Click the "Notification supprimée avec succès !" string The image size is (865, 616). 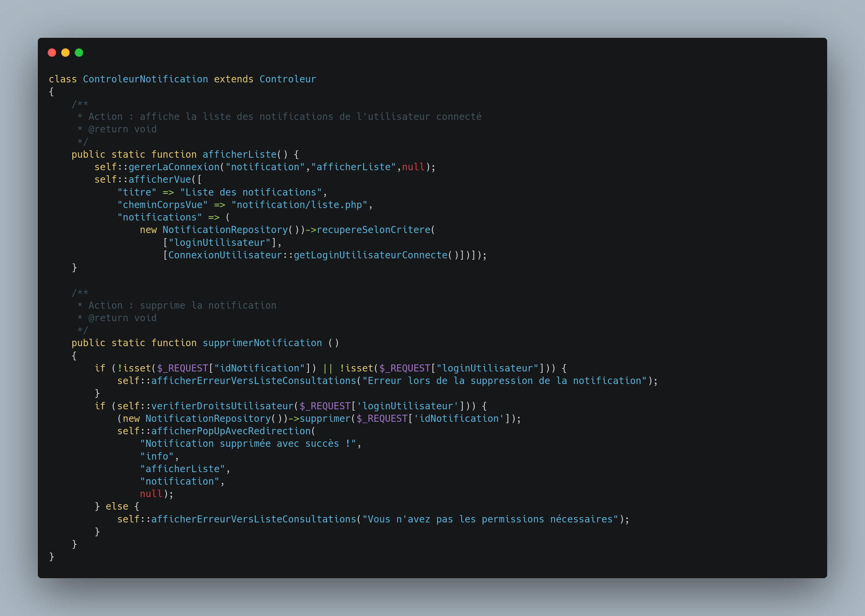[248, 443]
